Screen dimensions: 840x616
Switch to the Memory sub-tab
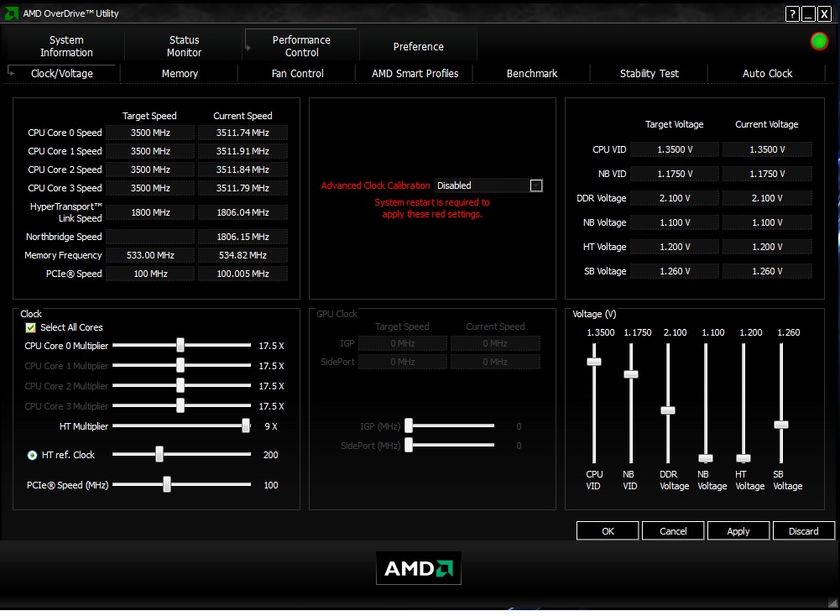[x=180, y=73]
